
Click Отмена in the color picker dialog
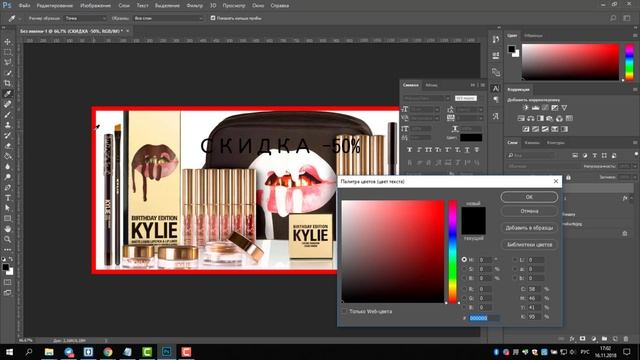pyautogui.click(x=529, y=211)
